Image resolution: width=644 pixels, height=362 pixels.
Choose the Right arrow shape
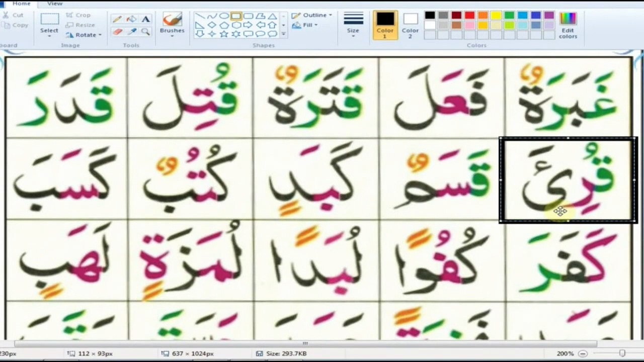248,25
